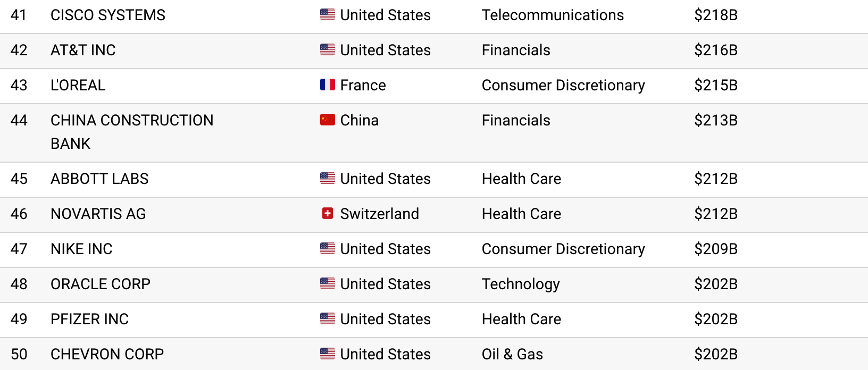
Task: Open the CISCO SYSTEMS company name
Action: tap(108, 15)
